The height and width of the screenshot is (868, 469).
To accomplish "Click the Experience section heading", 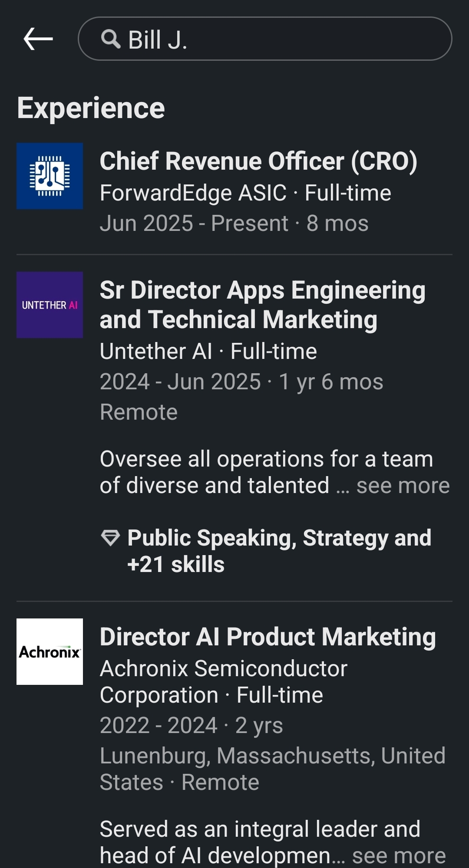I will pos(91,108).
